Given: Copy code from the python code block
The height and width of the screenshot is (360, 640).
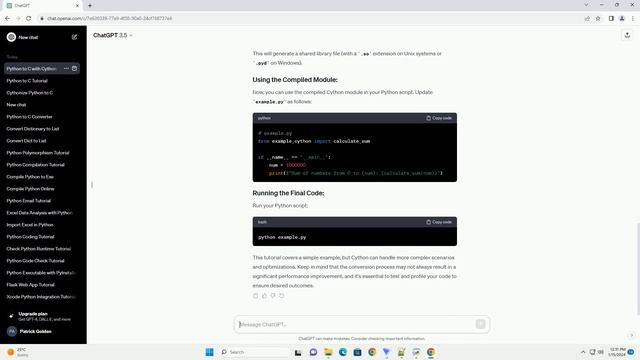Looking at the screenshot, I should 439,118.
